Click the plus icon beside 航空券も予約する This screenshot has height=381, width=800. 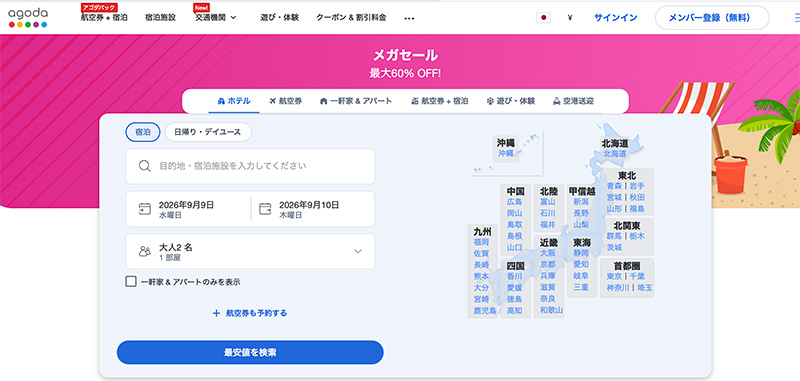[216, 313]
